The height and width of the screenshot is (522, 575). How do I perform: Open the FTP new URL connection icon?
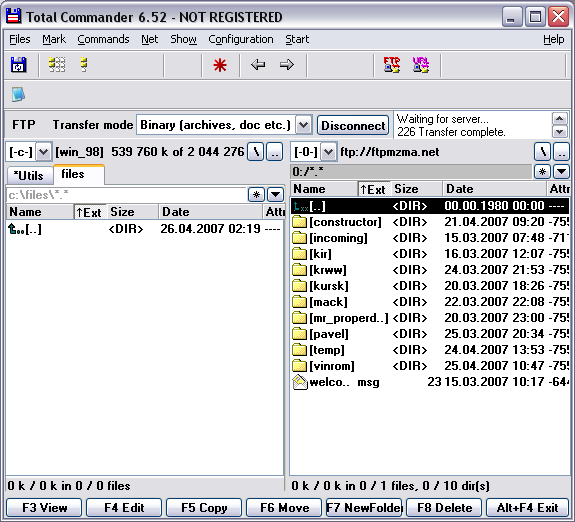[x=421, y=65]
